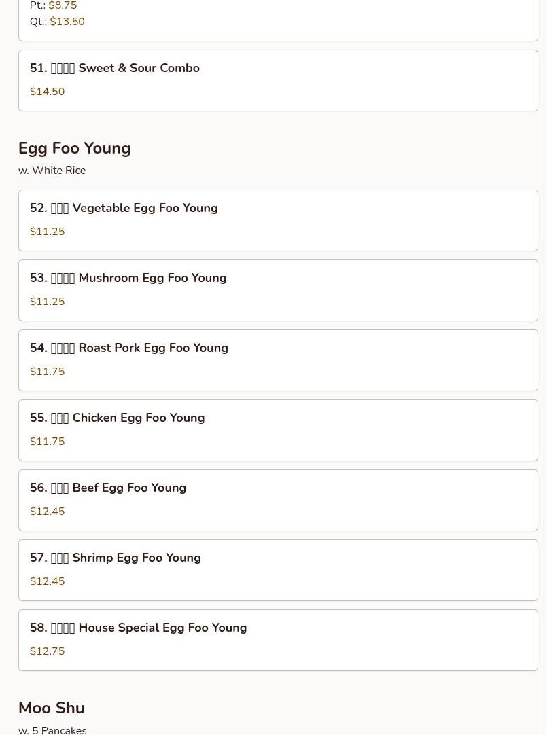Click the Qt. $13.50 price option
This screenshot has height=735, width=560.
(67, 22)
